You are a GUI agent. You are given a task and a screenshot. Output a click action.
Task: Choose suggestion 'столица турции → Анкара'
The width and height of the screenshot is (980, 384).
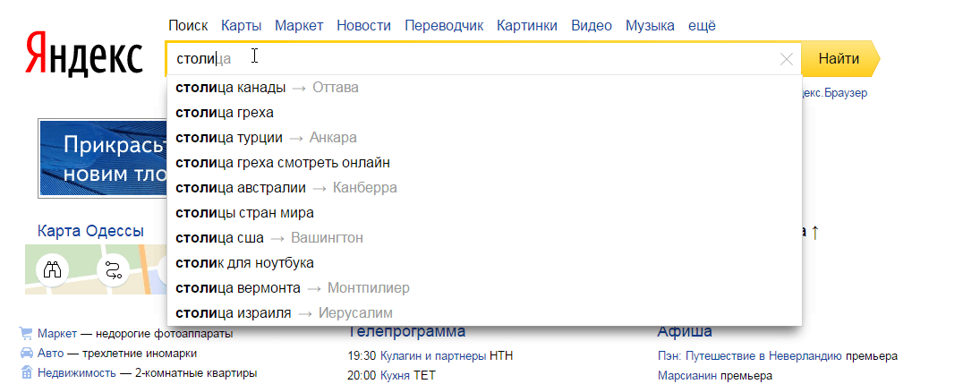coord(266,138)
